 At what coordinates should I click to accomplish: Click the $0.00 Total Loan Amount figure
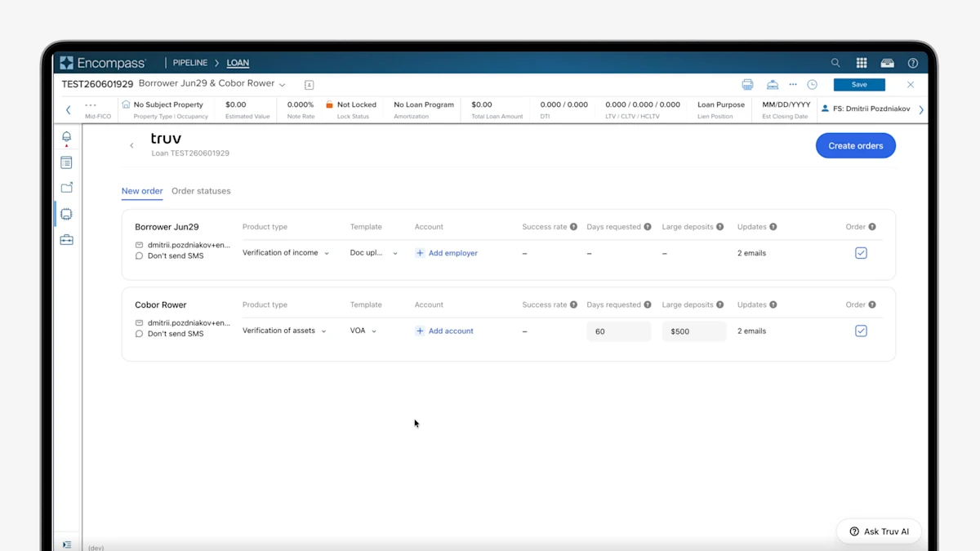(482, 104)
